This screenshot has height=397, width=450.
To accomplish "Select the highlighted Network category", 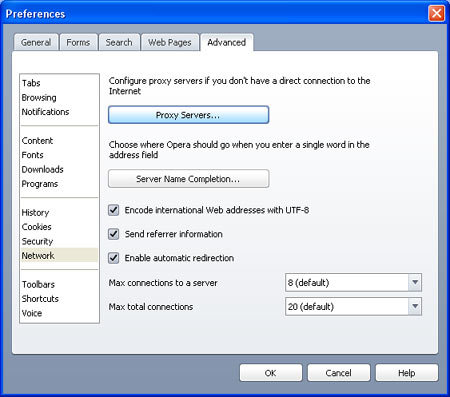I will coord(59,256).
